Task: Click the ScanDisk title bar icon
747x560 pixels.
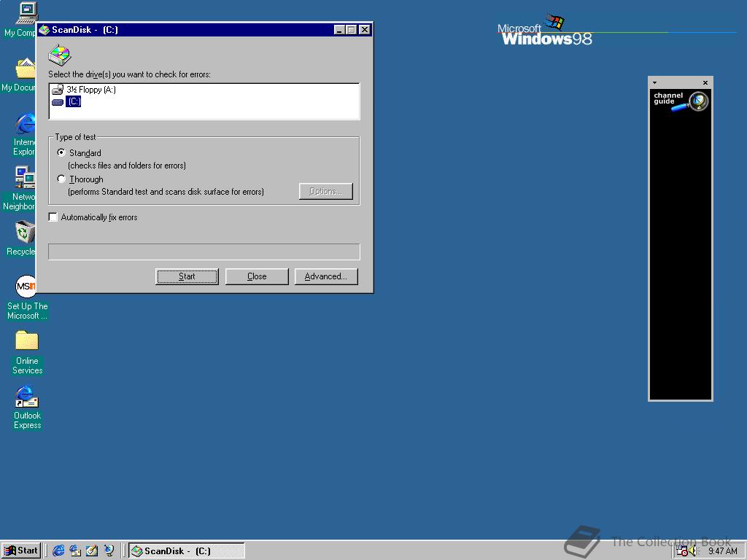Action: (x=44, y=29)
